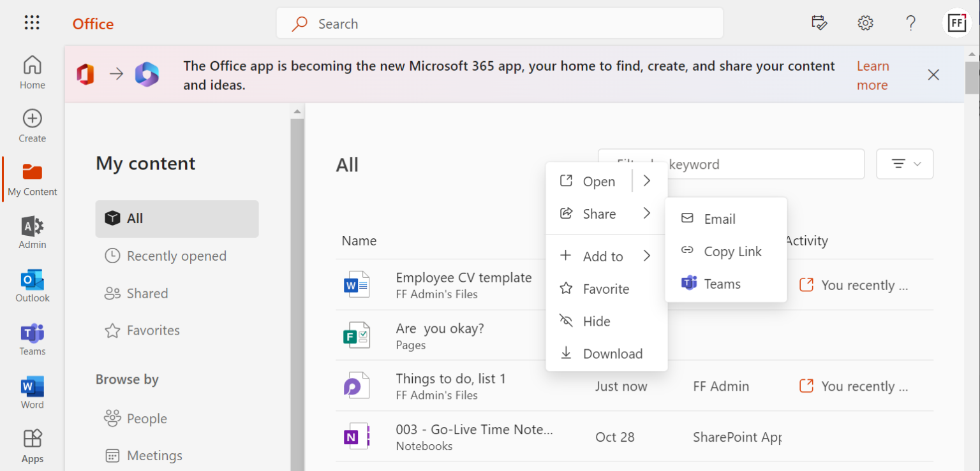The height and width of the screenshot is (471, 980).
Task: Click the help question mark icon
Action: coord(911,24)
